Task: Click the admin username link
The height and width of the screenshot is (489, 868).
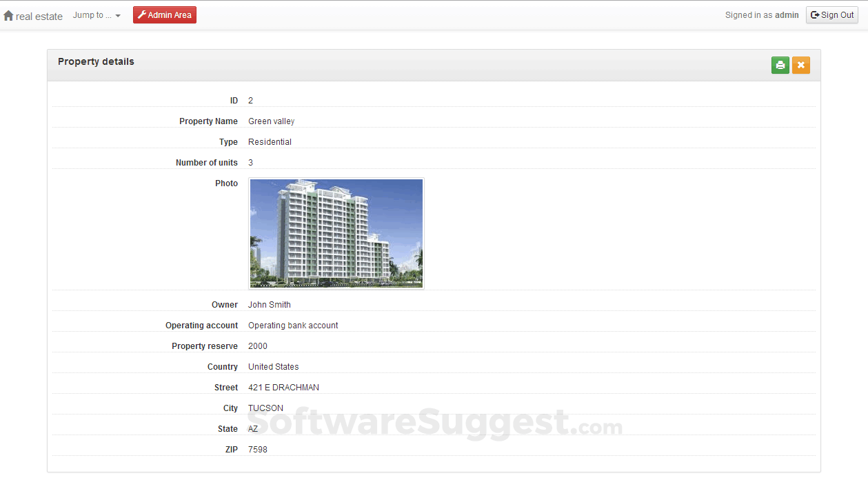Action: pyautogui.click(x=787, y=15)
